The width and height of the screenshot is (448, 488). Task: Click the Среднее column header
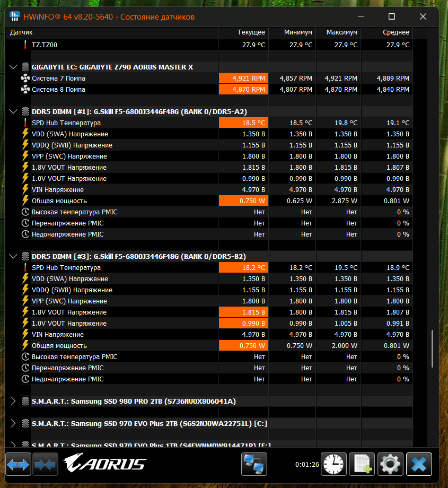(387, 32)
